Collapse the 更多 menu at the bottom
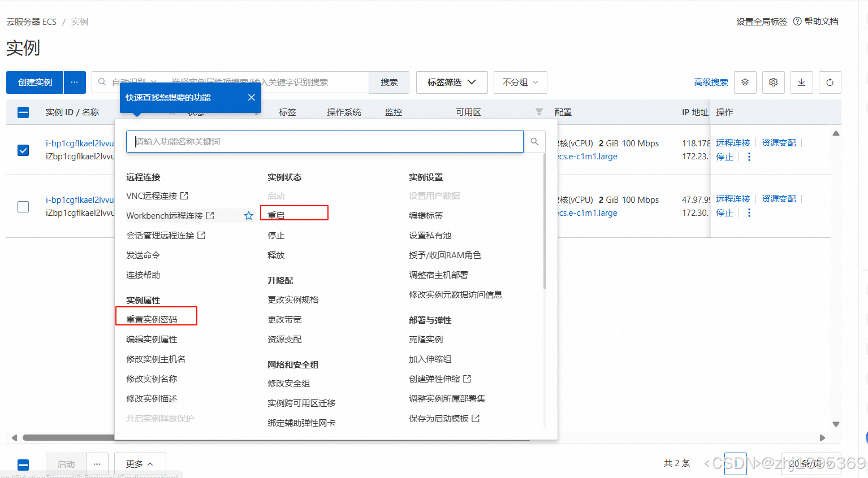 [140, 464]
